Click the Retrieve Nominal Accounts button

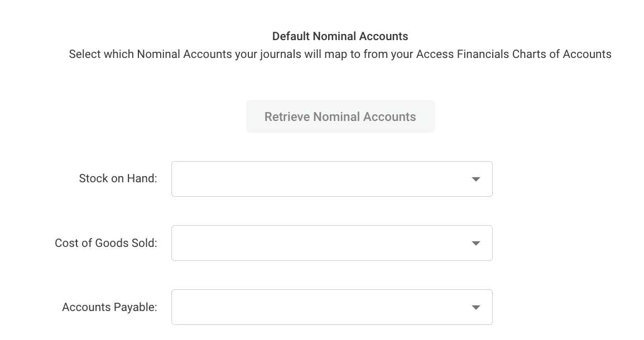pos(340,116)
